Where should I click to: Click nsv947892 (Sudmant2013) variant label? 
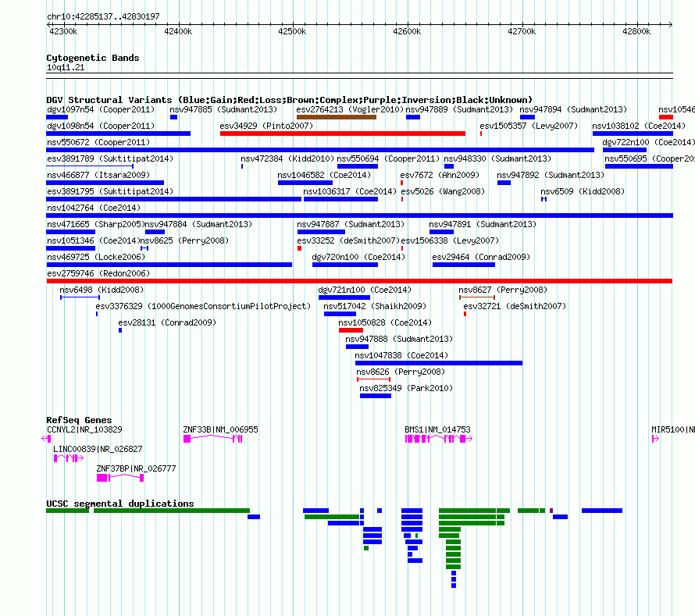pyautogui.click(x=551, y=175)
